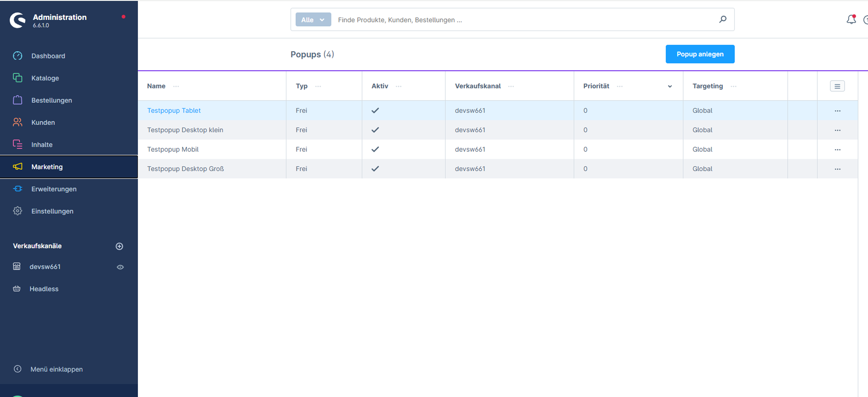
Task: Open Testpopup Mobil entry
Action: [173, 149]
